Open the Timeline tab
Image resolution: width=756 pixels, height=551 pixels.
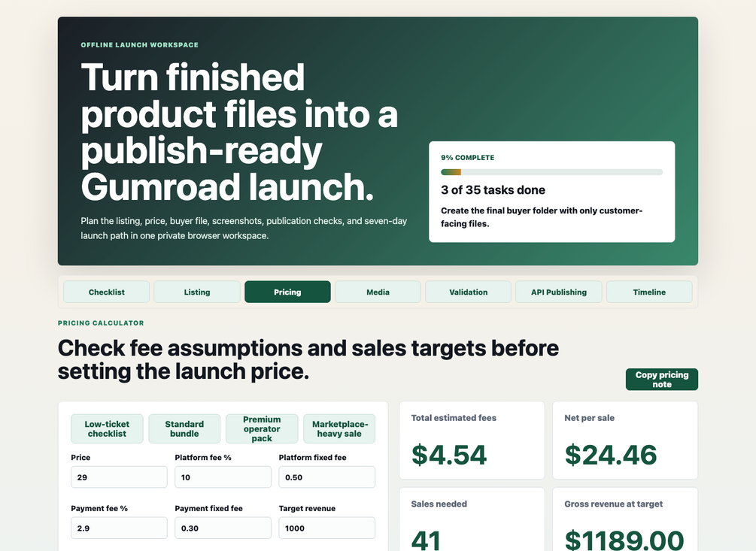[649, 292]
